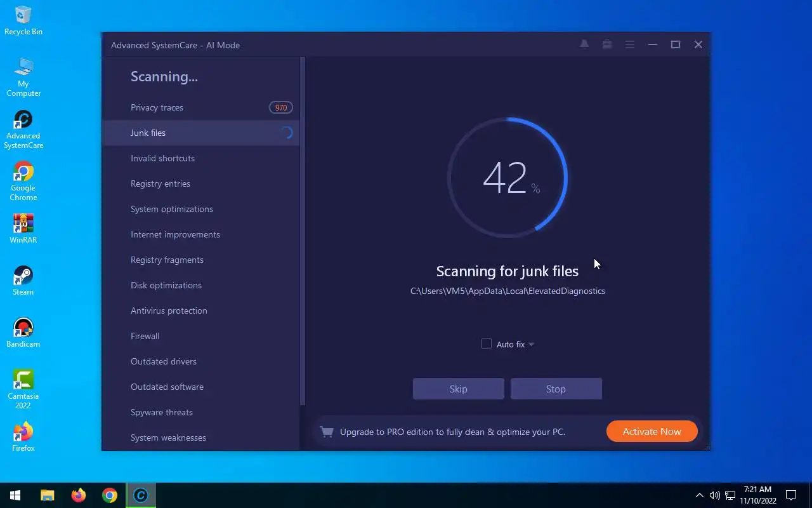This screenshot has width=812, height=508.
Task: Open the Action Center notifications icon
Action: point(791,495)
